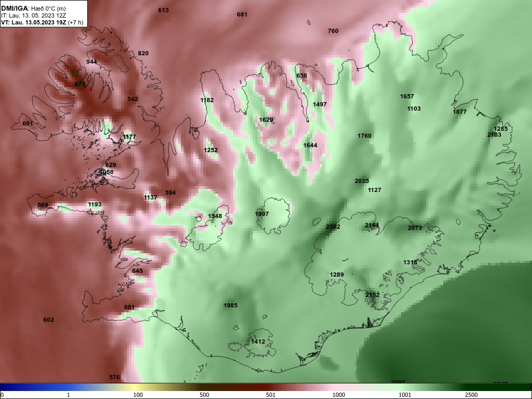
Task: Click the 613 height value
Action: 163,10
